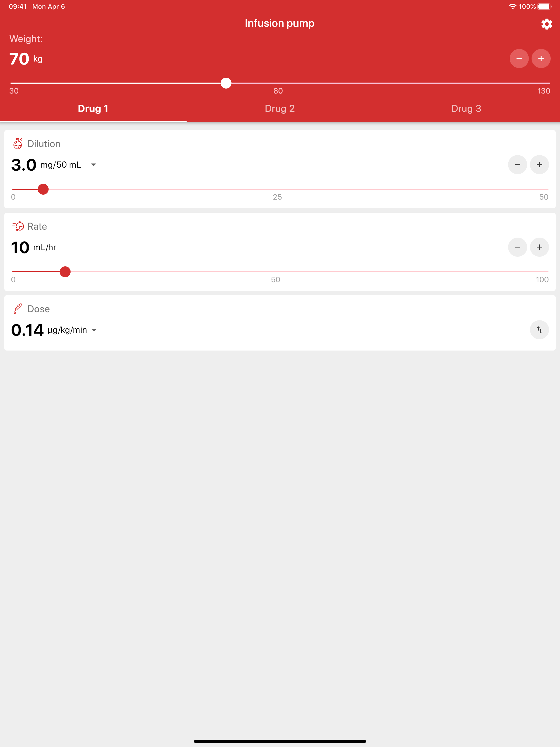Select the Drug 1 tab
This screenshot has width=560, height=747.
tap(93, 108)
